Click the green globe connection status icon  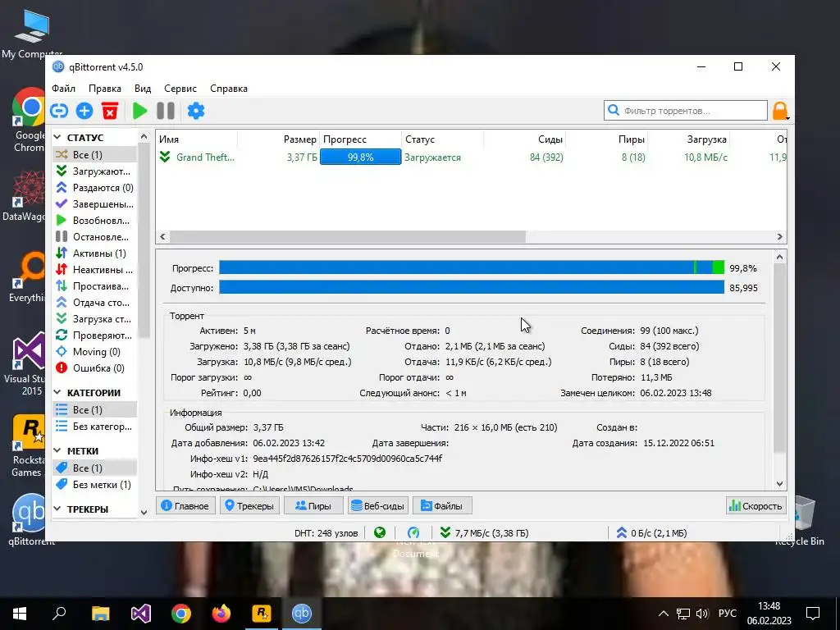click(x=380, y=532)
